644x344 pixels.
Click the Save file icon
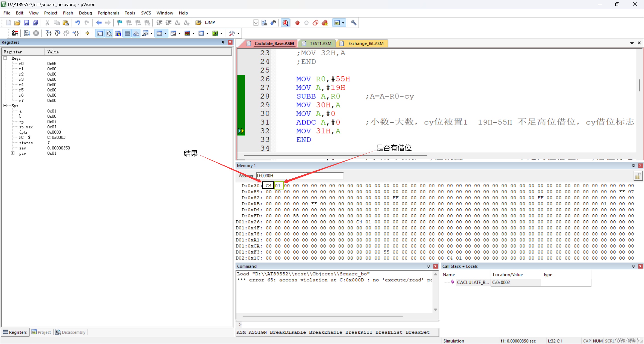coord(26,23)
